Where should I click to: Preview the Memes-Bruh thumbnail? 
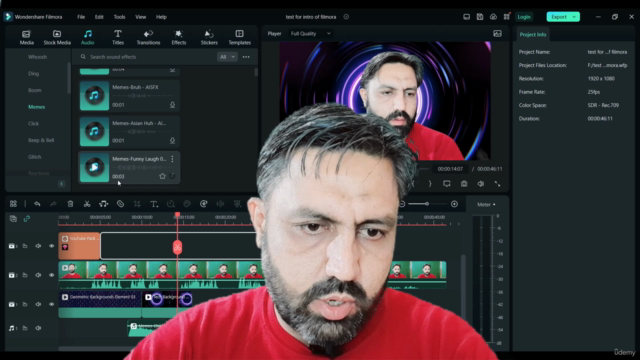coord(94,96)
